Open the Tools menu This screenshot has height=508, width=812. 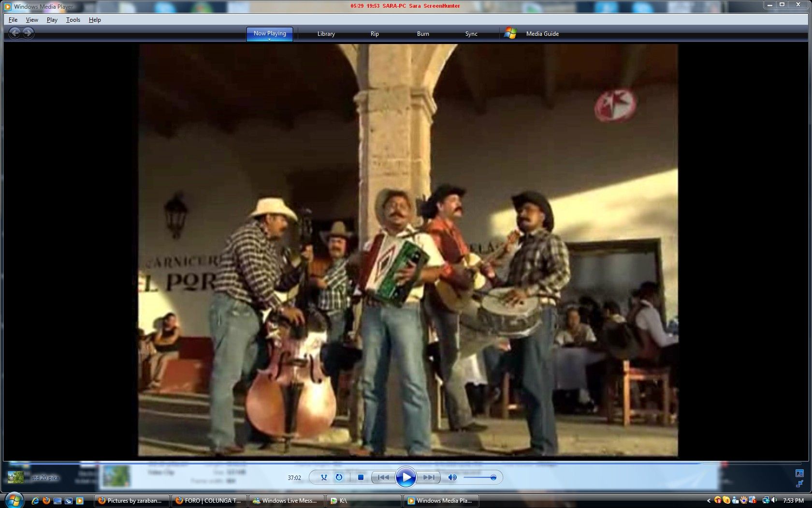click(73, 20)
